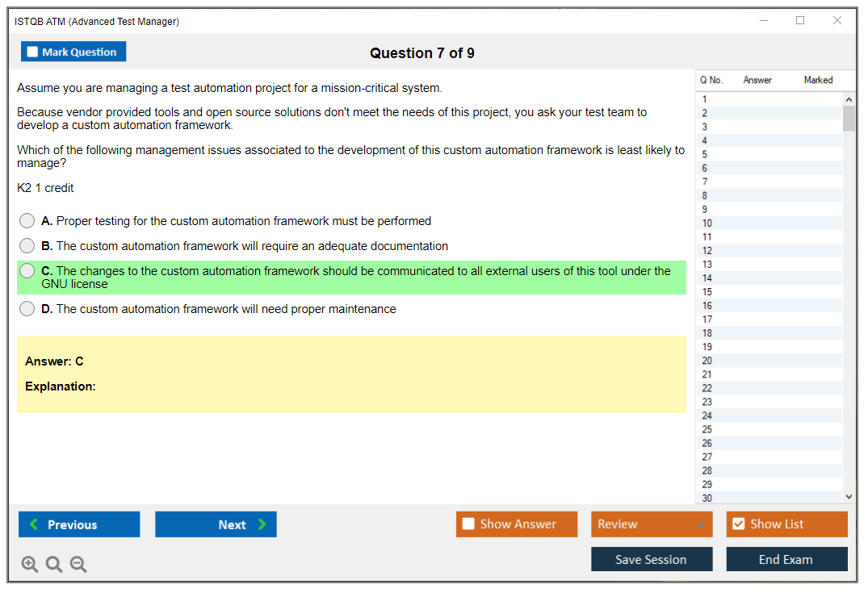868x593 pixels.
Task: Click the zoom reset magnifier icon
Action: click(x=54, y=565)
